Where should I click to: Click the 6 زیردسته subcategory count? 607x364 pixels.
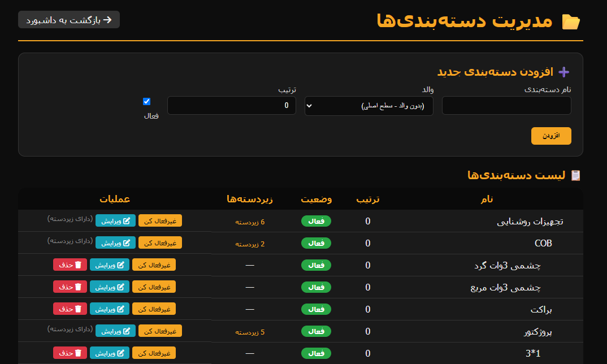tap(250, 222)
